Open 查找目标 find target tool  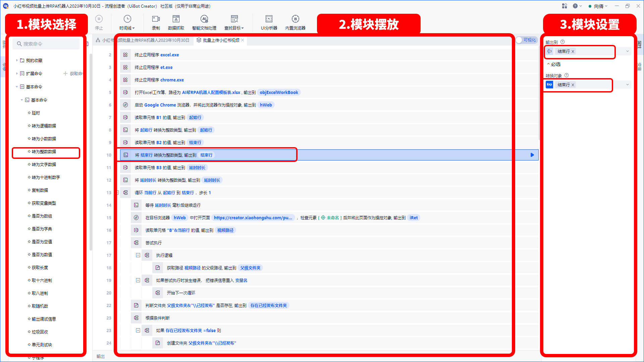(234, 22)
